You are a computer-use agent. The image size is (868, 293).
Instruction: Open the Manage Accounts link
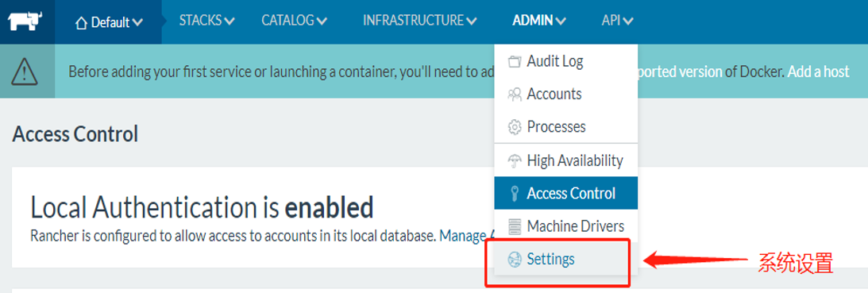click(467, 236)
